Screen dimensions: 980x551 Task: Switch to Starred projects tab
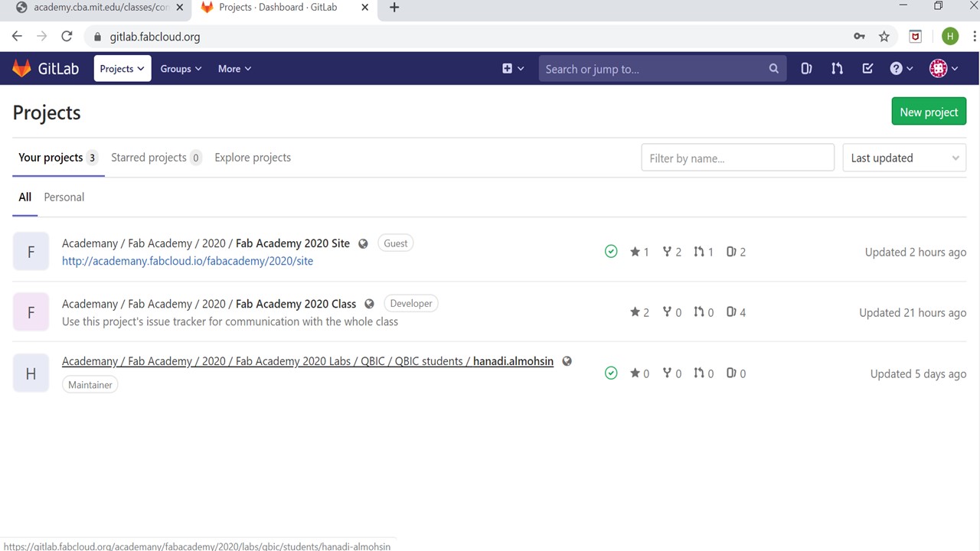(x=156, y=158)
